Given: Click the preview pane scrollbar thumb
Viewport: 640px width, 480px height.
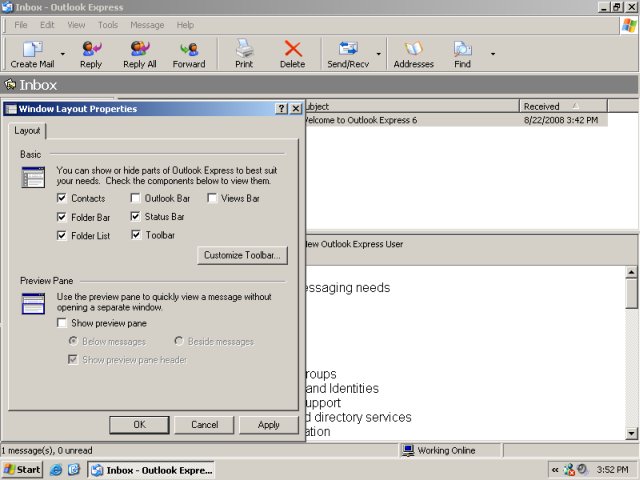Looking at the screenshot, I should (631, 293).
